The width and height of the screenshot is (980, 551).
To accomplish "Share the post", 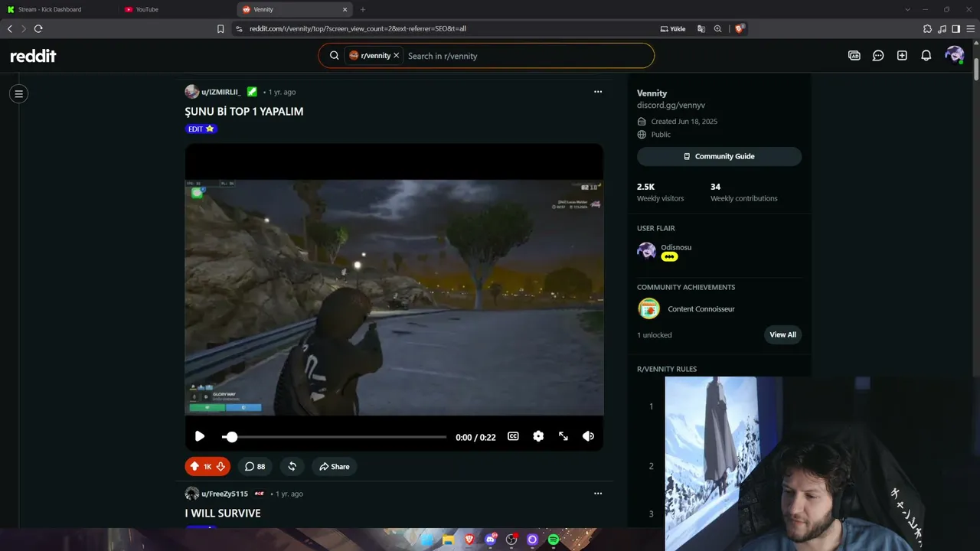I will (x=334, y=467).
